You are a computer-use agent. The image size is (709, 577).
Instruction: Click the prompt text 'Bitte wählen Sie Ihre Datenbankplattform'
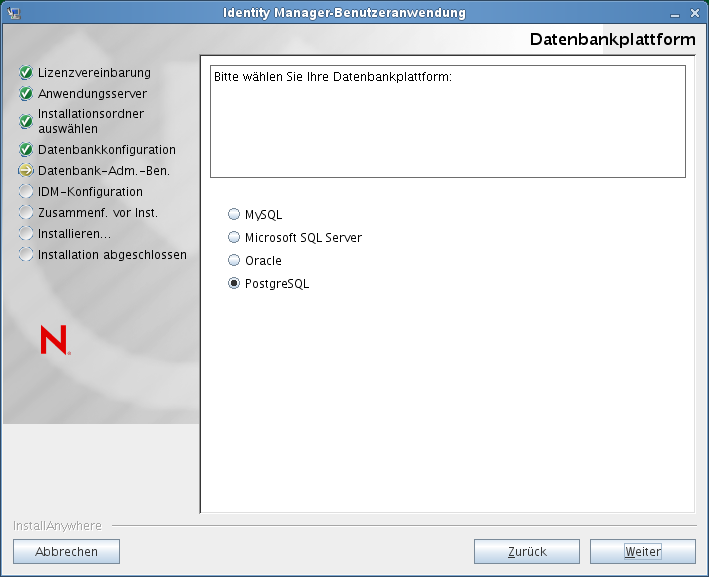pyautogui.click(x=333, y=77)
